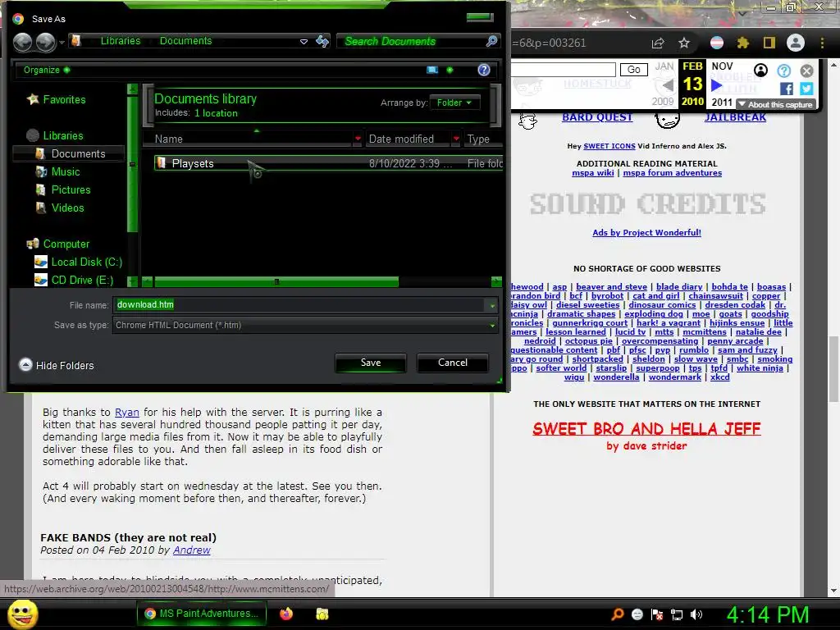Click Documents in the address path
Viewport: 840px width, 630px height.
[x=185, y=41]
